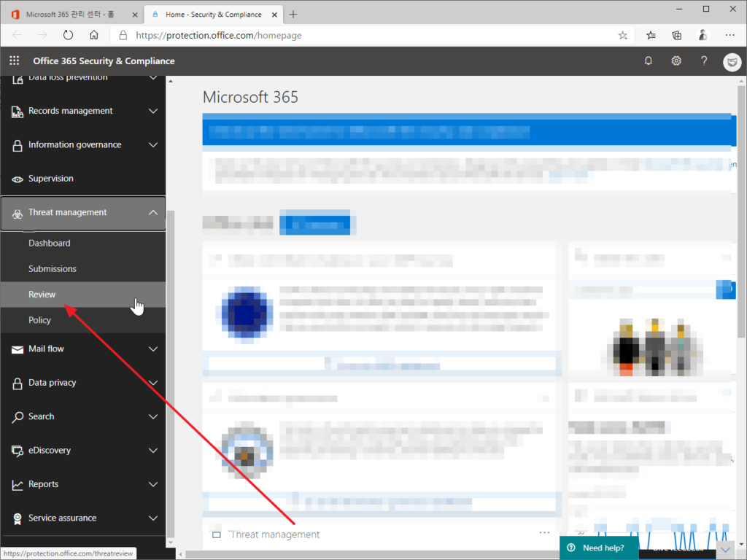747x560 pixels.
Task: Open Review under Threat management
Action: [x=42, y=294]
